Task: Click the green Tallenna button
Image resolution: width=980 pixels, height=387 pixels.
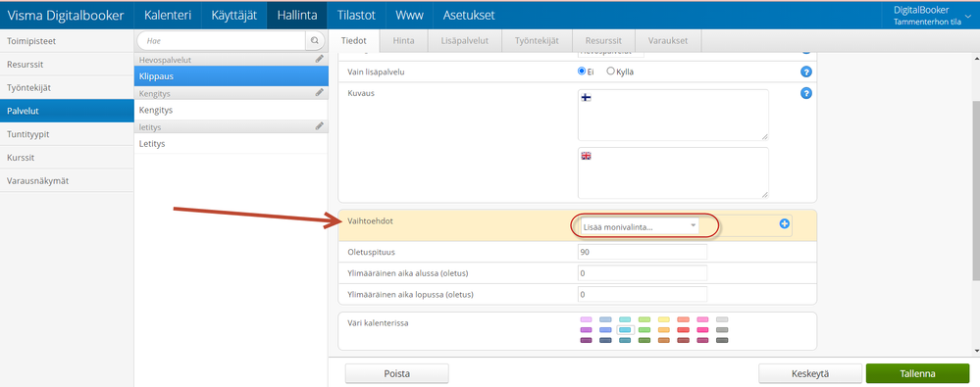Action: (x=917, y=374)
